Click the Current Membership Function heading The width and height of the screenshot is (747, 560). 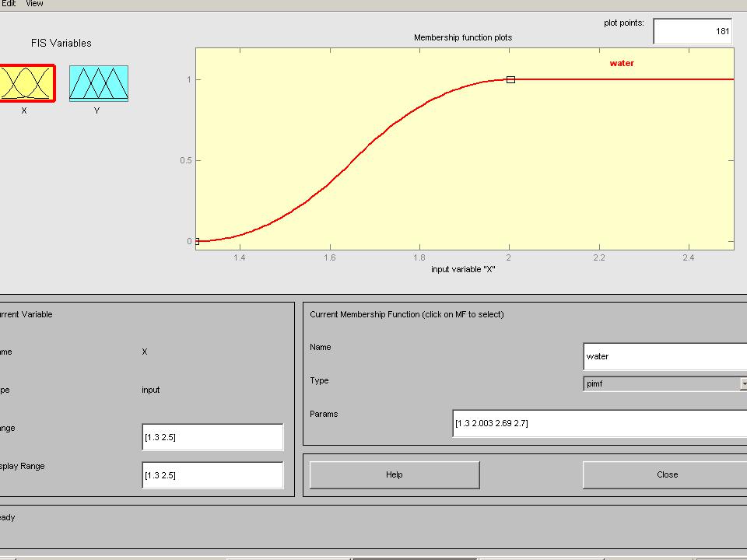(x=407, y=314)
